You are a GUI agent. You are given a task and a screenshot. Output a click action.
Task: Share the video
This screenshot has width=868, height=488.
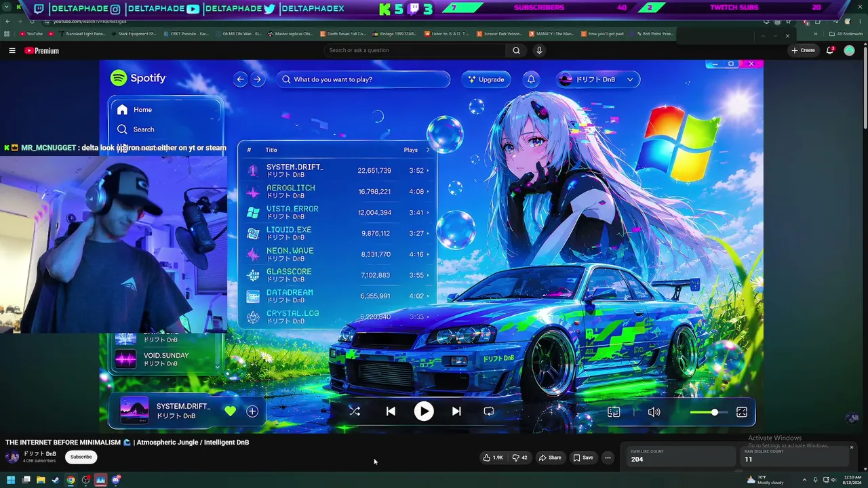[x=550, y=457]
